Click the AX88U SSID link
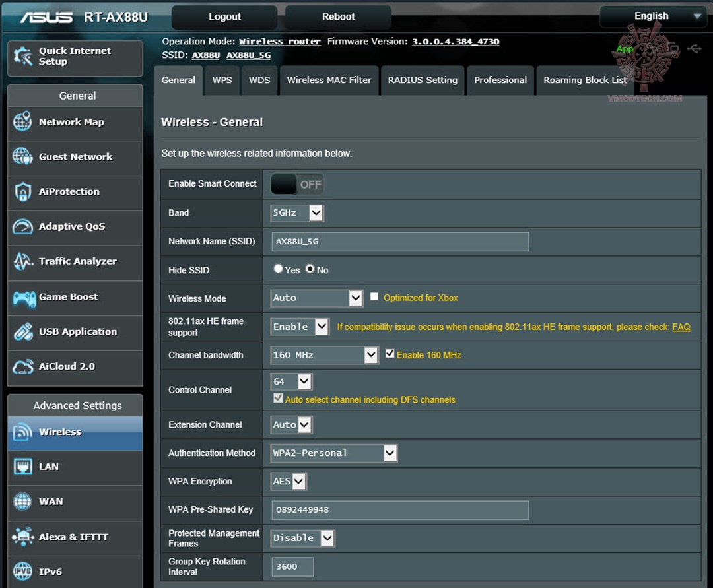Screen dimensions: 713x588 pyautogui.click(x=205, y=55)
